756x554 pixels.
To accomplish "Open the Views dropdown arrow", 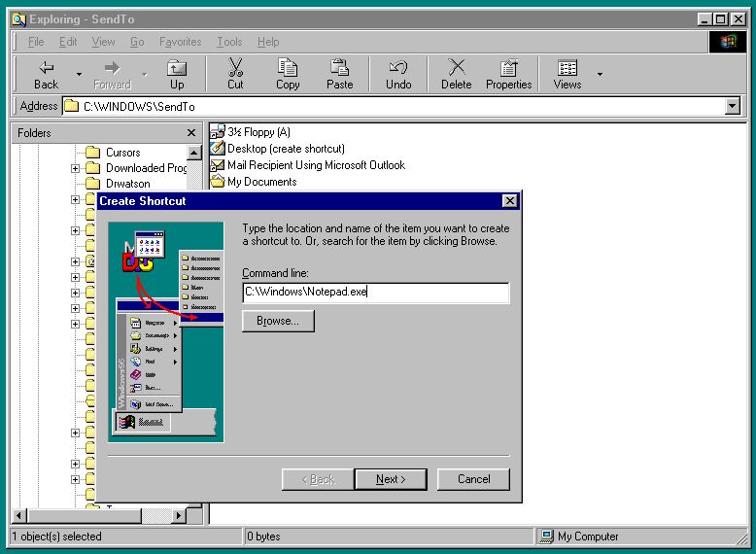I will pos(600,74).
